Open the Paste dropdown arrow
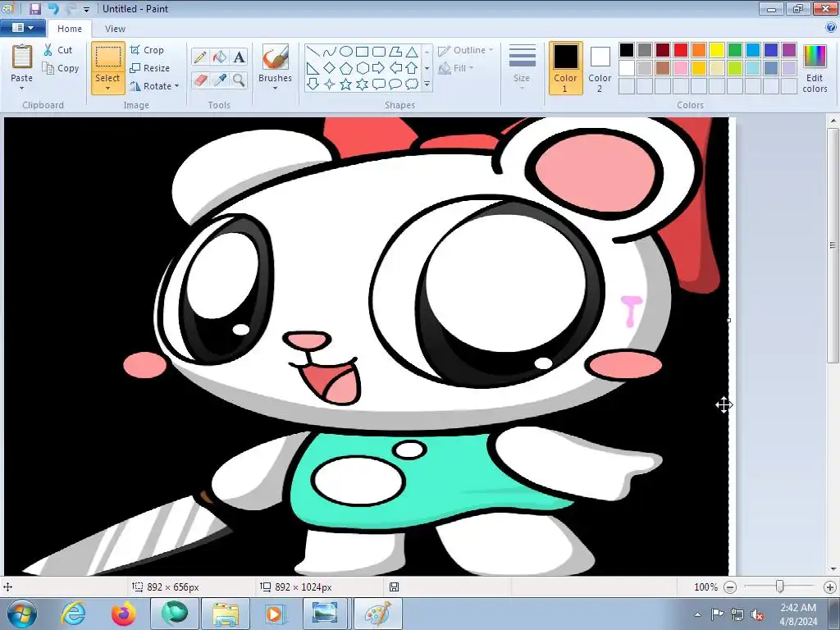Image resolution: width=840 pixels, height=630 pixels. pyautogui.click(x=21, y=89)
